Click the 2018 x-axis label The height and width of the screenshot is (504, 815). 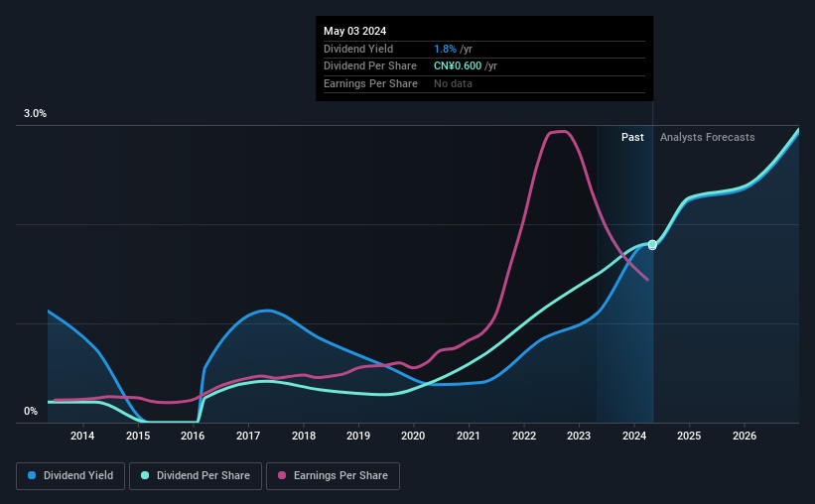point(304,436)
